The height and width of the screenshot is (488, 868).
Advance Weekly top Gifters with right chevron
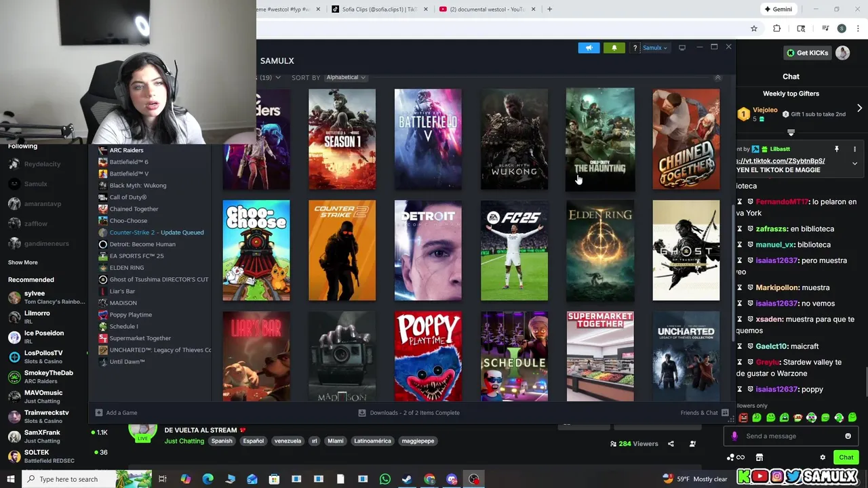click(859, 108)
